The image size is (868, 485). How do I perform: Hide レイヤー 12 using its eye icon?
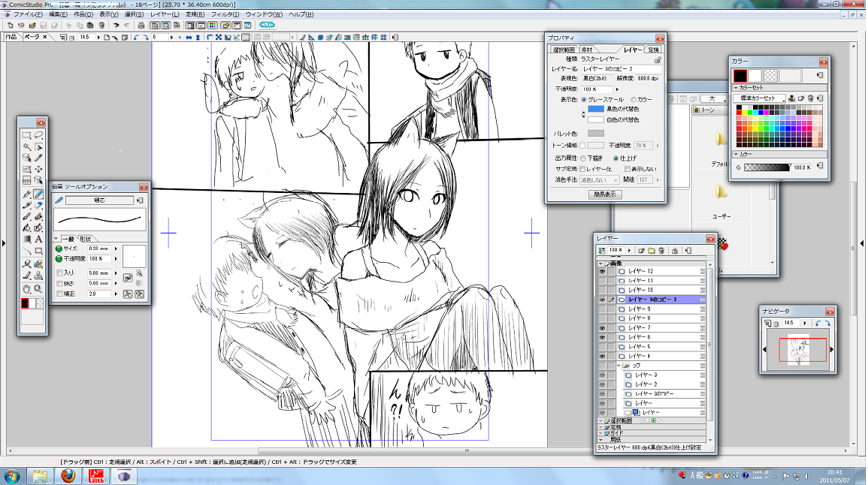coord(602,272)
